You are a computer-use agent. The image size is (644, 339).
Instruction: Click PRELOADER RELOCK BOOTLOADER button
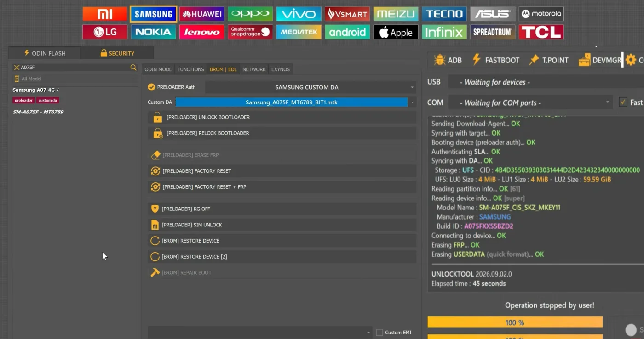282,133
